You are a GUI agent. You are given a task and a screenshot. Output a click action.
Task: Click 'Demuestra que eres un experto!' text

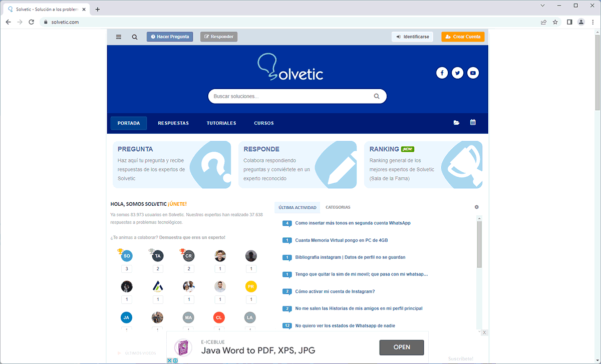click(192, 237)
